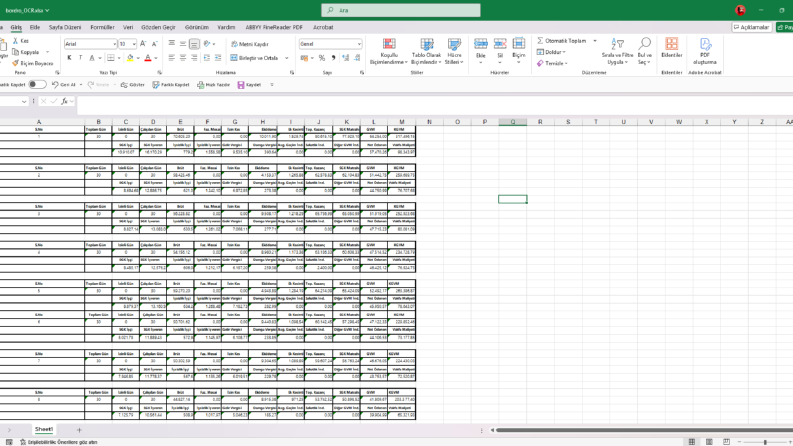
Task: Center text horizontally in cell
Action: click(x=183, y=58)
